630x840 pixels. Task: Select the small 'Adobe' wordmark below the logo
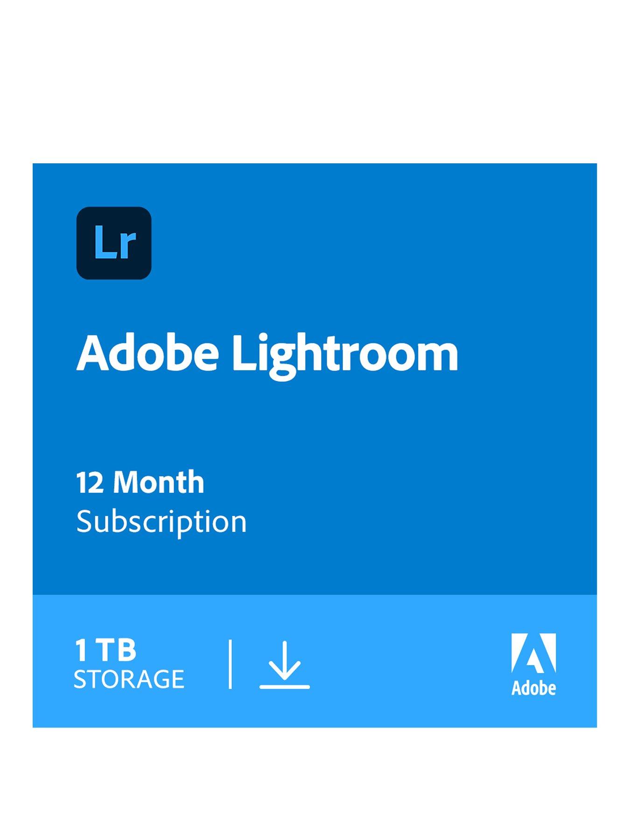[533, 688]
